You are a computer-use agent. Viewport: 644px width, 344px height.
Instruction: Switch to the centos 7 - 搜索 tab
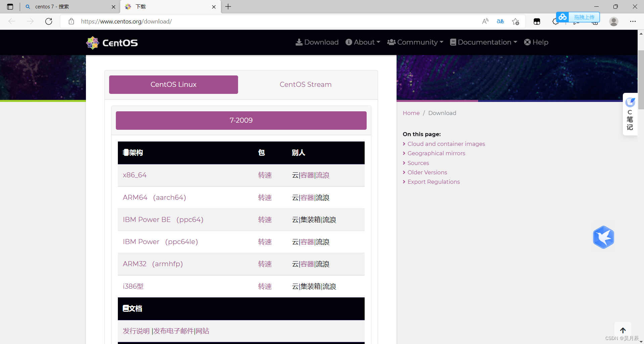(x=70, y=7)
